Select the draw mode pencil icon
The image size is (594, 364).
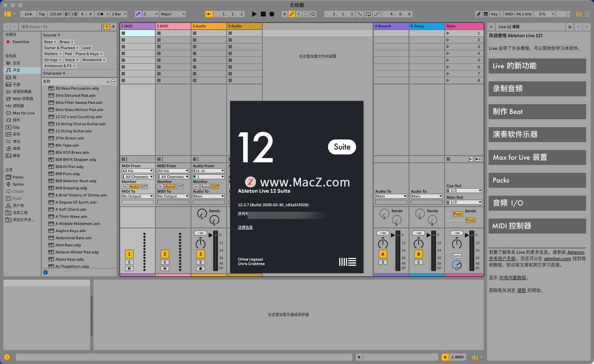click(x=478, y=14)
